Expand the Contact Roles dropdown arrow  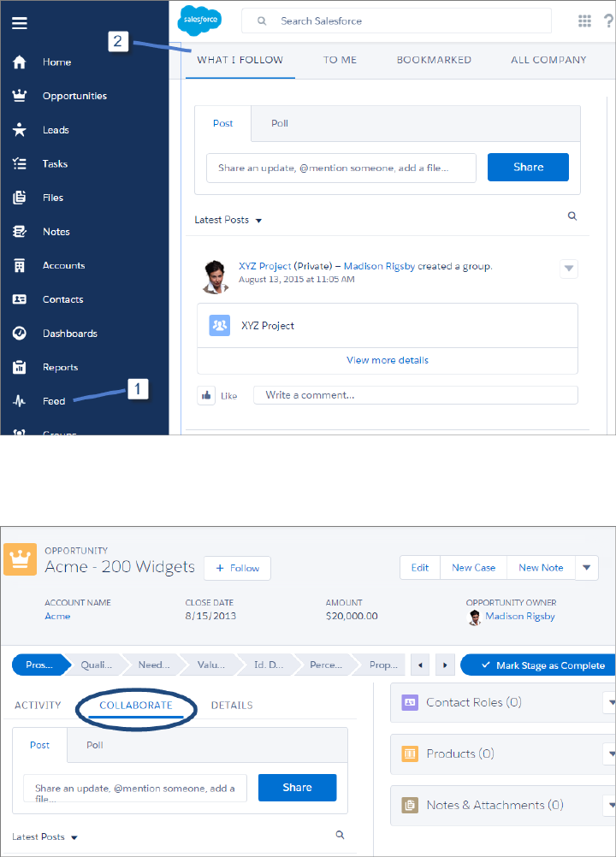[x=610, y=702]
